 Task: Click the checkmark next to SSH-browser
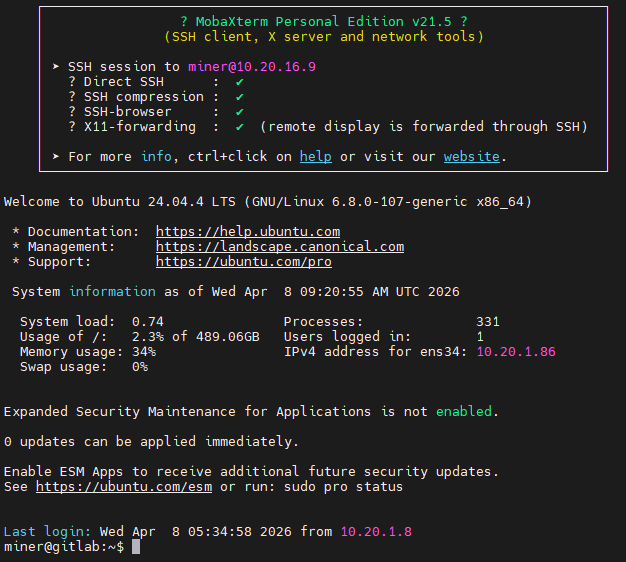240,112
